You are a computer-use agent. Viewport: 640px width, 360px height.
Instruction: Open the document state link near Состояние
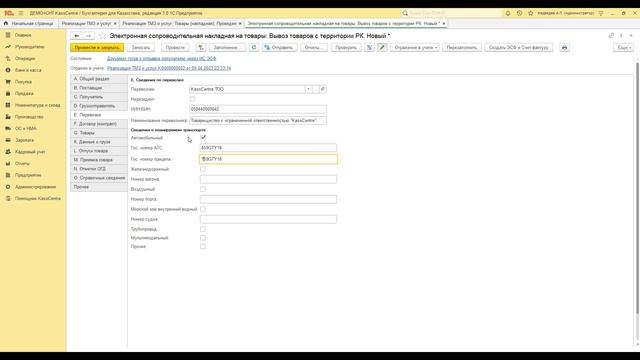(x=162, y=58)
